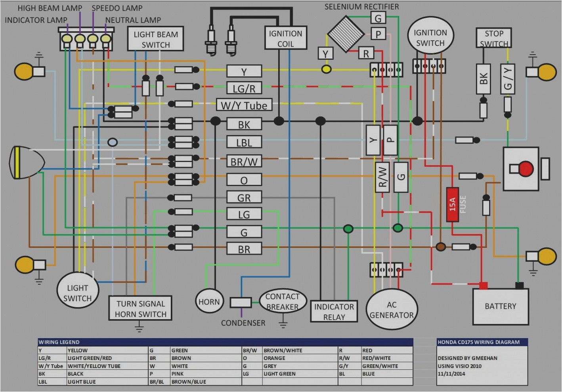
Task: Click the HORN circular symbol
Action: (209, 301)
